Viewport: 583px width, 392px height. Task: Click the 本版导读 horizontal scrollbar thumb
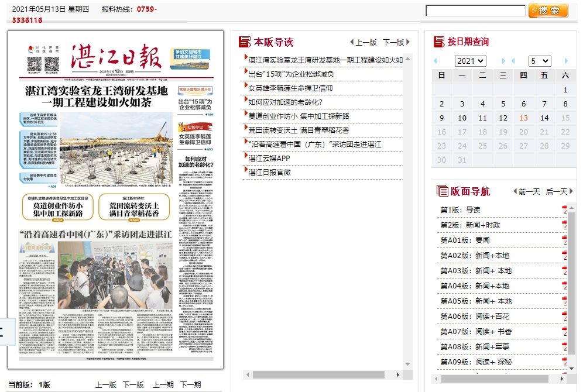click(x=318, y=375)
